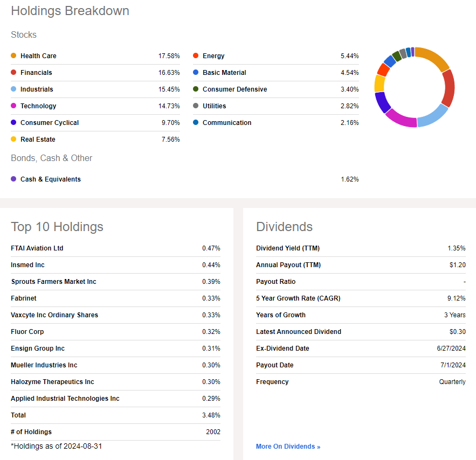Click the Technology magenta legend dot
Image resolution: width=476 pixels, height=460 pixels.
pos(13,106)
